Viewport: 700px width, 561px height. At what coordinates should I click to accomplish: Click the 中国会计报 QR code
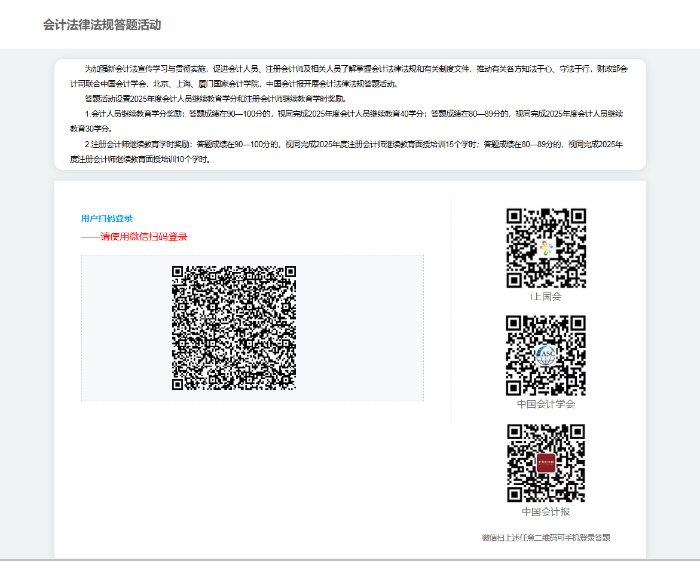pyautogui.click(x=545, y=464)
